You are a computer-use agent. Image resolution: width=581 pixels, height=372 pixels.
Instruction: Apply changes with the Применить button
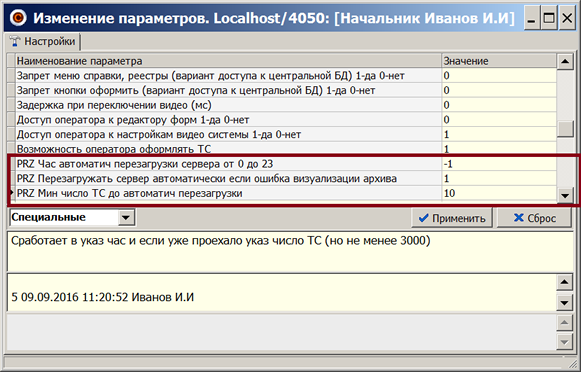pyautogui.click(x=452, y=218)
